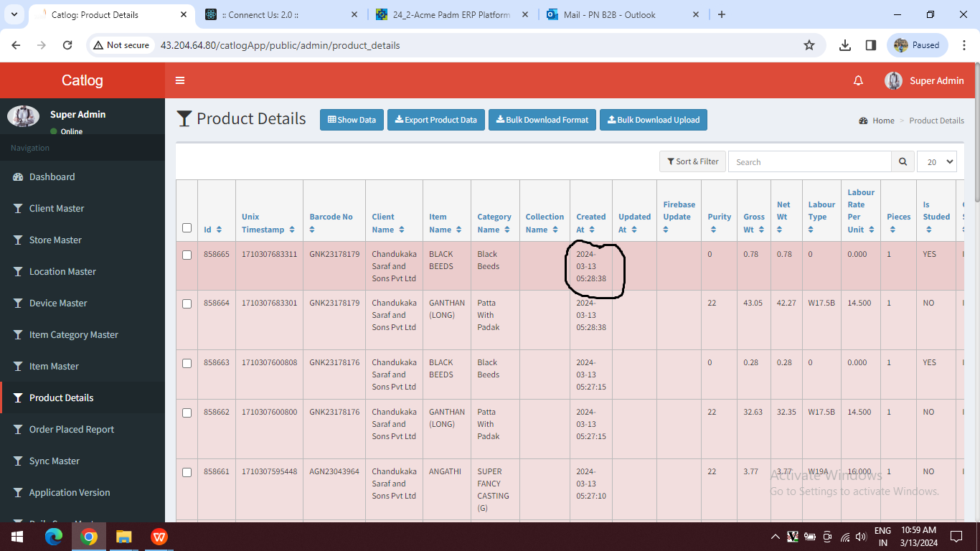Go back to previous page
The height and width of the screenshot is (551, 980).
pyautogui.click(x=17, y=45)
